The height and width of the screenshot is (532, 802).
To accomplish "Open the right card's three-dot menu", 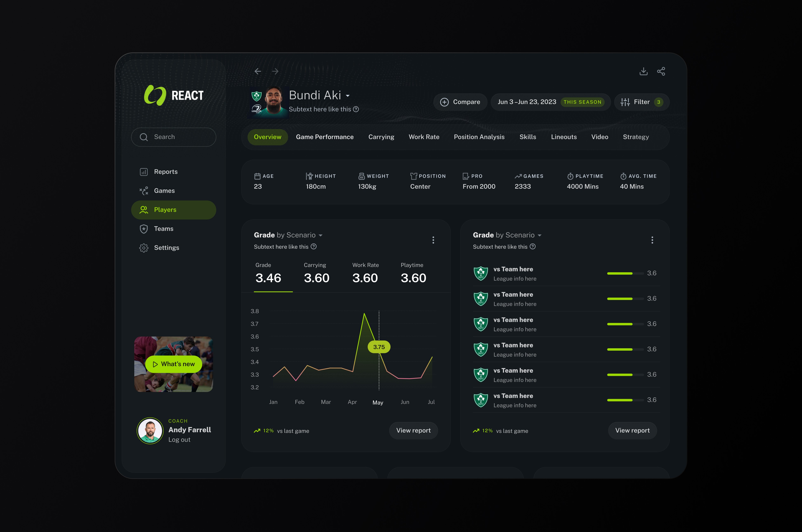I will [x=652, y=240].
